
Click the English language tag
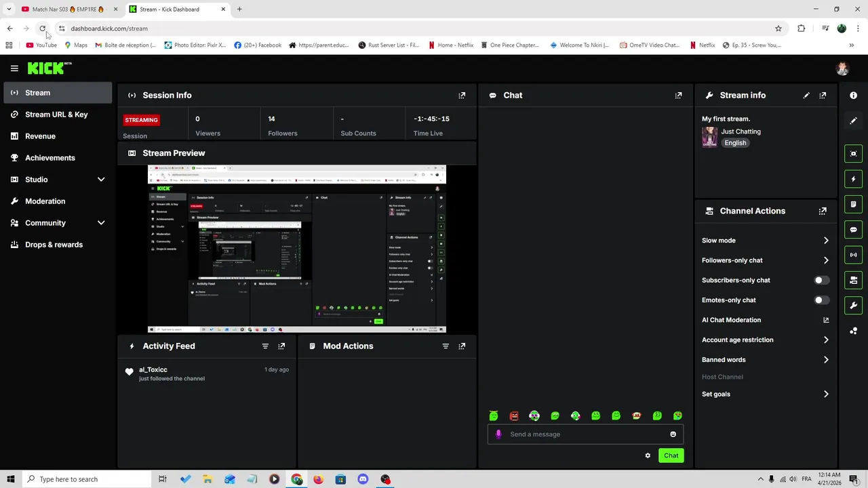pyautogui.click(x=735, y=143)
